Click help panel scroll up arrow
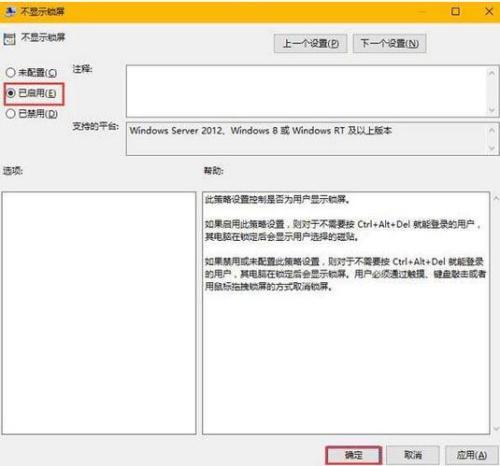 [496, 199]
